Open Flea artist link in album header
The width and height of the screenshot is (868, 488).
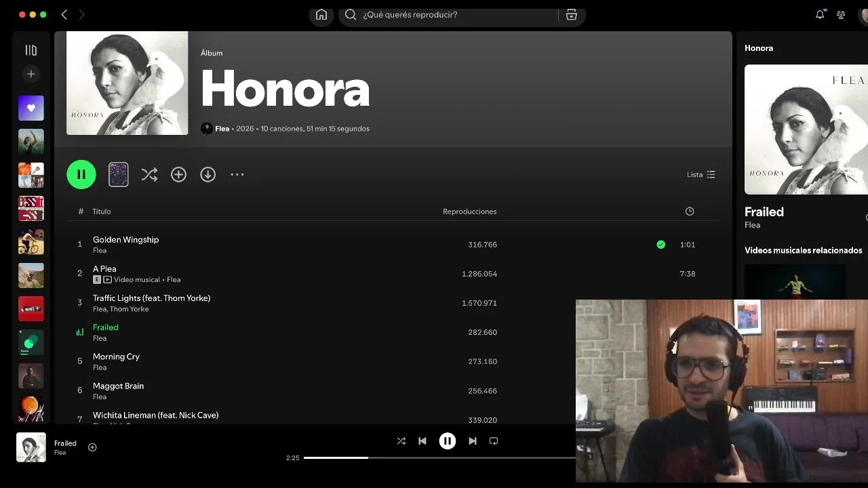(x=222, y=129)
